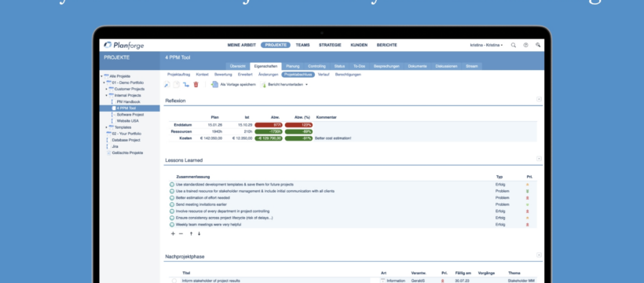Open MEINE ARBEIT in main navigation
The height and width of the screenshot is (283, 644).
[x=242, y=46]
